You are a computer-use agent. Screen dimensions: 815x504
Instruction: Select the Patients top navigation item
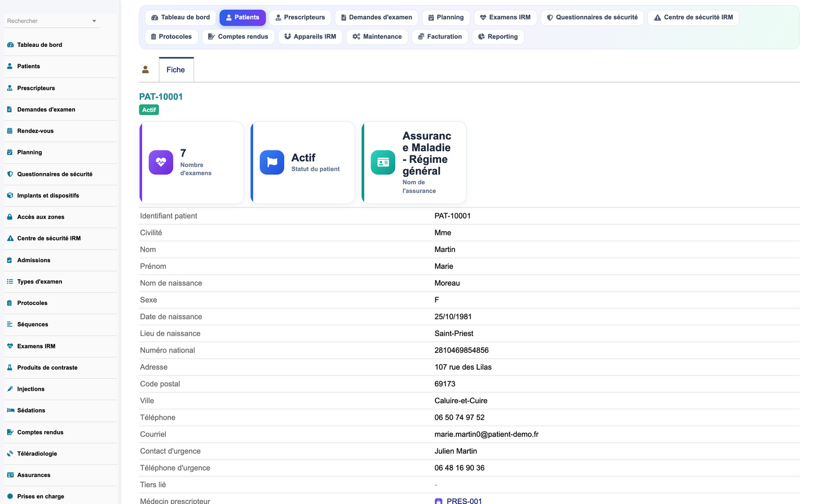coord(243,17)
